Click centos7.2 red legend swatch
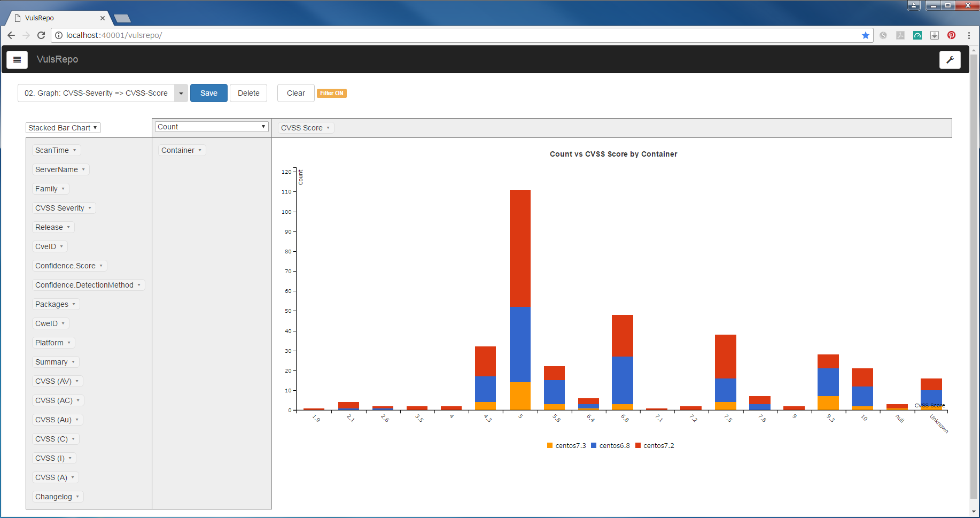Image resolution: width=980 pixels, height=518 pixels. pyautogui.click(x=638, y=445)
